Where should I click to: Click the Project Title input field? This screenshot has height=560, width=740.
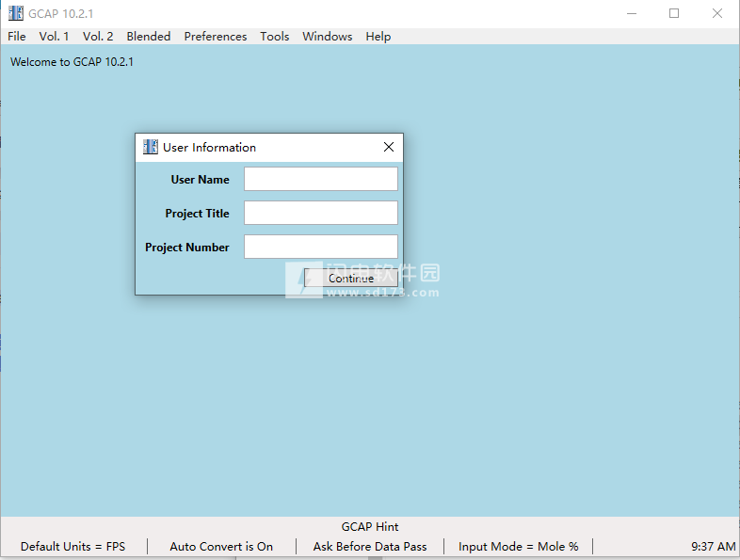tap(320, 213)
